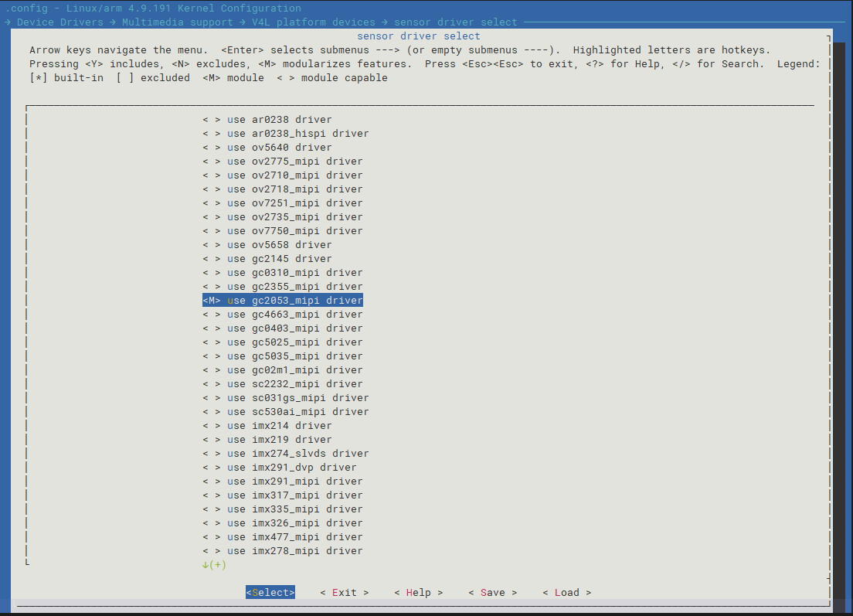
Task: Select the imx291_mipi driver entry
Action: 282,481
